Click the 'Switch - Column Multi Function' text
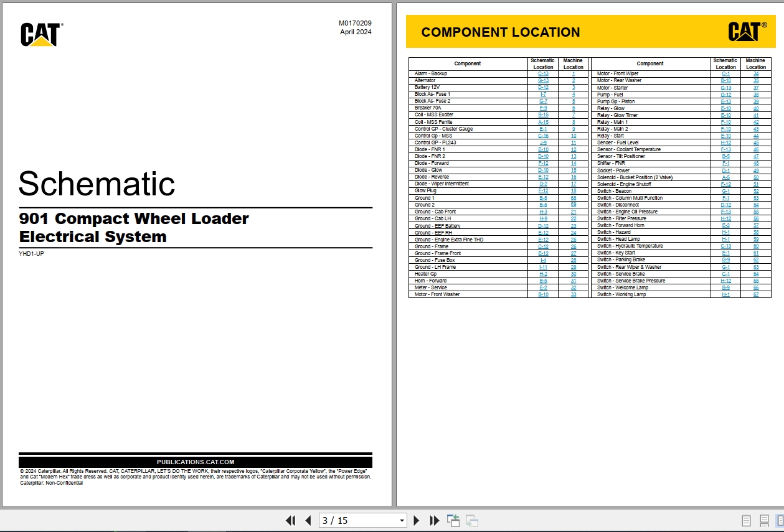784x532 pixels. (x=630, y=198)
